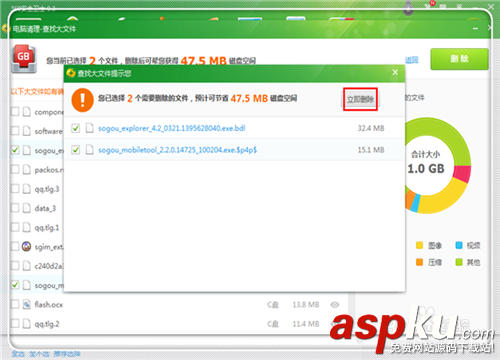Uncheck sogou_mobiletool file checkbox in dialog
The image size is (500, 360).
tap(76, 150)
